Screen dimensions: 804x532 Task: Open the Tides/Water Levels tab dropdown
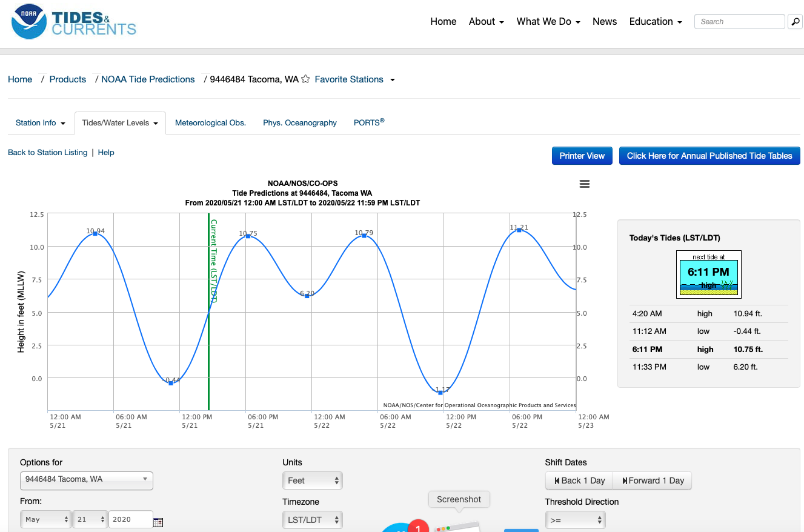coord(120,123)
